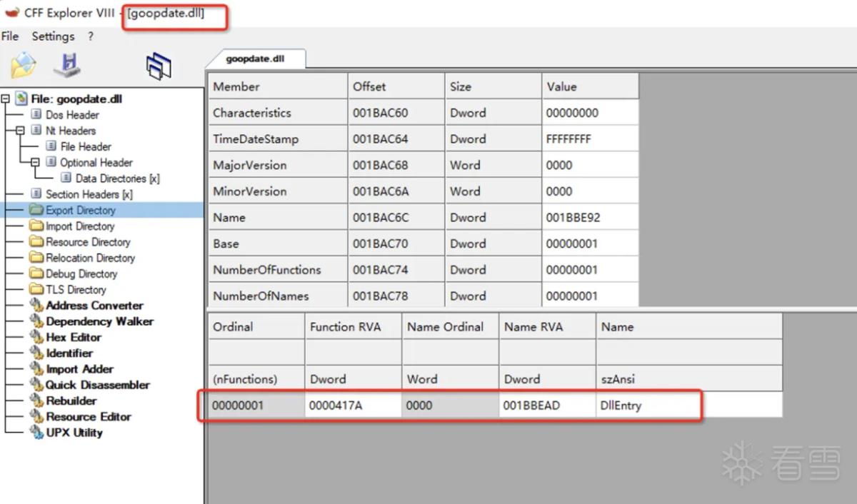Collapse the File: goopdate.dll tree root
The height and width of the screenshot is (504, 857).
coord(6,99)
